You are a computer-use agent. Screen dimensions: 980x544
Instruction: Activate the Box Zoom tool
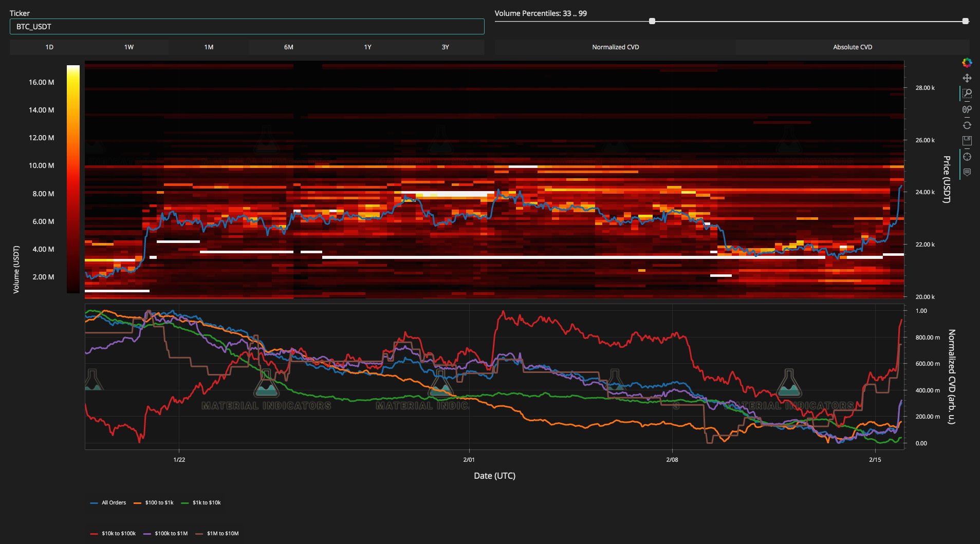tap(967, 93)
